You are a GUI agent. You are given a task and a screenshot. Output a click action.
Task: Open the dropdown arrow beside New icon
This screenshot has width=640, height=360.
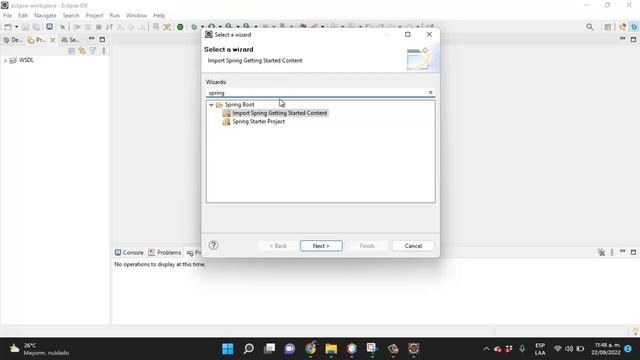pos(16,27)
